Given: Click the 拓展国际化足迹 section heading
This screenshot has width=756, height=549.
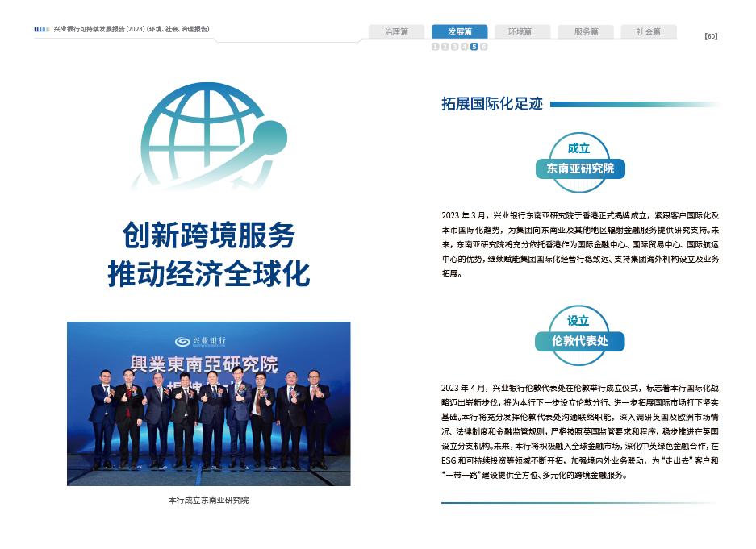Looking at the screenshot, I should 492,104.
